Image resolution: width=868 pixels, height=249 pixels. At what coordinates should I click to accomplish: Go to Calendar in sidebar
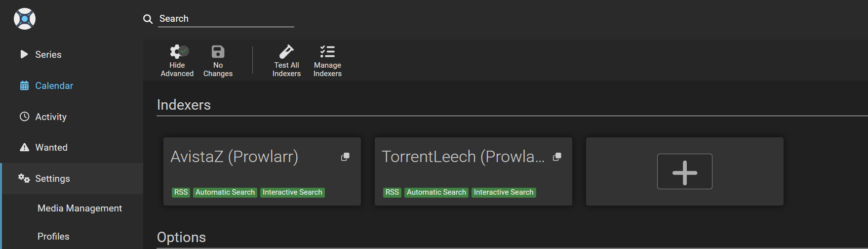(54, 86)
